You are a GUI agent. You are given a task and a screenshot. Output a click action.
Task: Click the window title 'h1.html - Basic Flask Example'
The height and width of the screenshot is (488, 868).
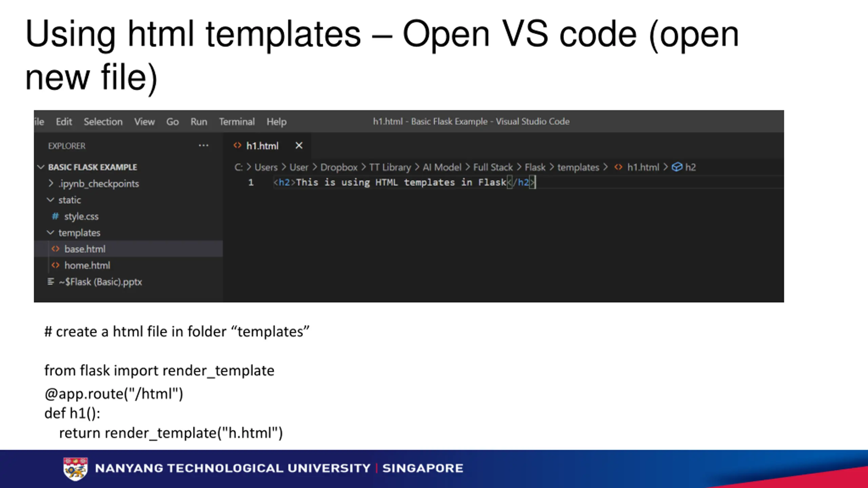click(x=430, y=121)
